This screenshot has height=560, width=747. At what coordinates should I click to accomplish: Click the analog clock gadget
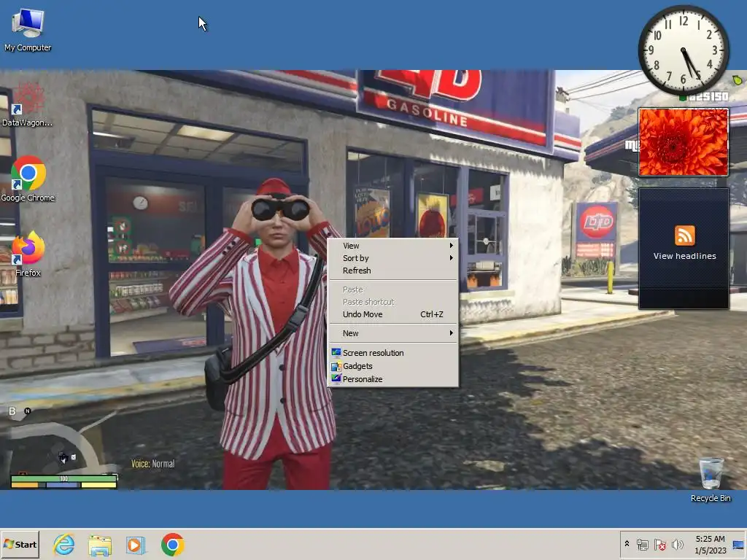pos(683,50)
